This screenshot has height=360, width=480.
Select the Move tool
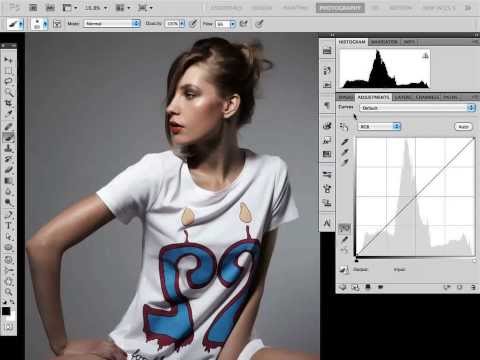8,60
